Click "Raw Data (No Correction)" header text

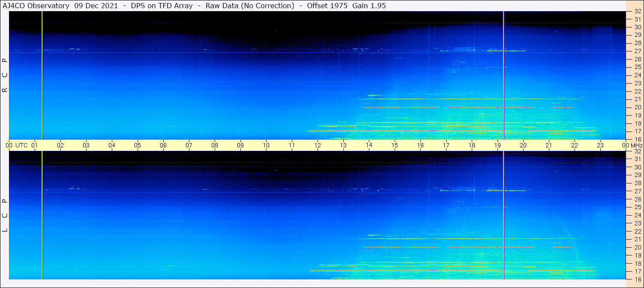pyautogui.click(x=250, y=6)
